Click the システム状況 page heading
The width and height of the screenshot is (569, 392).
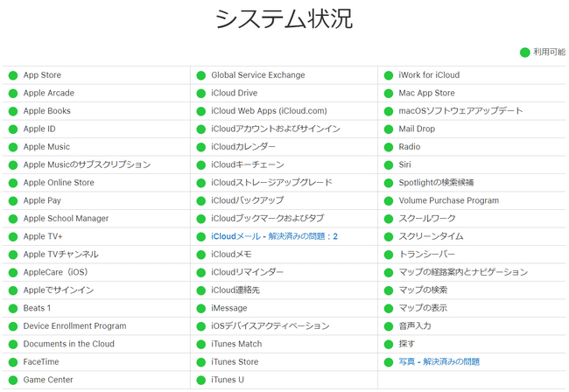(284, 19)
